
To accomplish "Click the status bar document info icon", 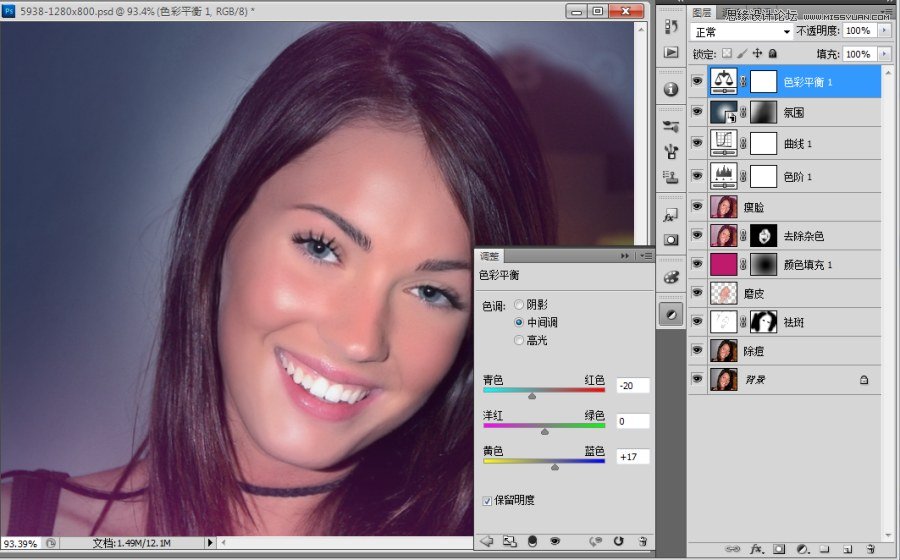I will (51, 543).
